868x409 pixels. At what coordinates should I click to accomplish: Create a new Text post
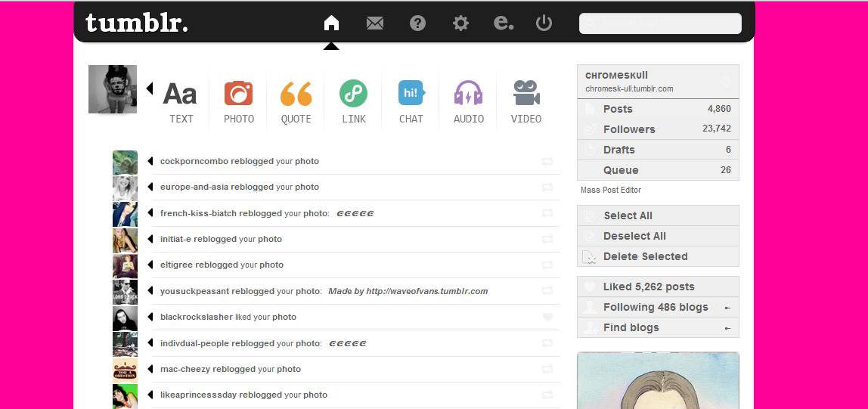pos(181,102)
